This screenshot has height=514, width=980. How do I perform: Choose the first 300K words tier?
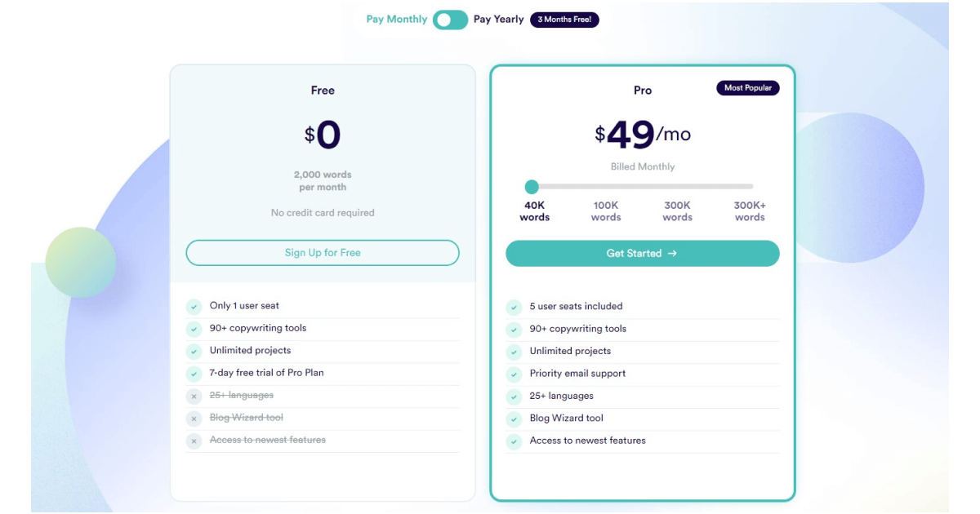677,211
